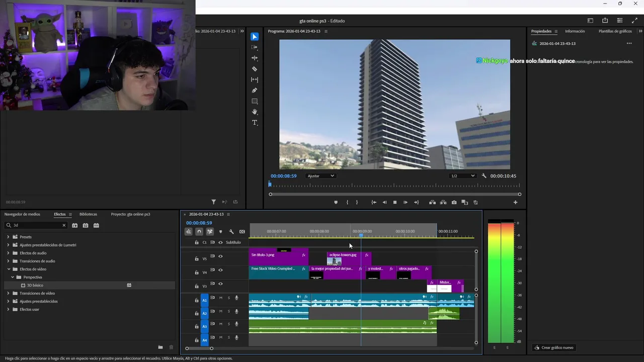Viewport: 644px width, 362px height.
Task: Select the Selection arrow tool
Action: pyautogui.click(x=255, y=37)
